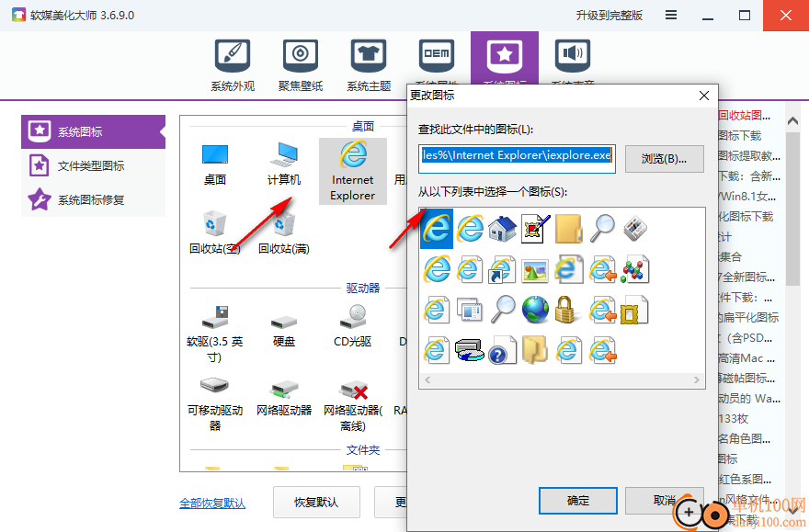This screenshot has width=809, height=532.
Task: Select 系统图标修复 in the left sidebar
Action: pyautogui.click(x=94, y=200)
